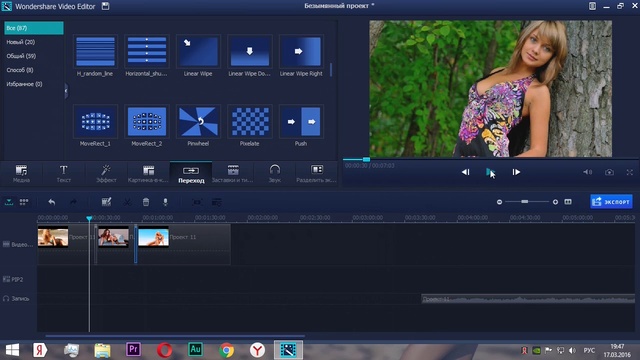Image resolution: width=640 pixels, height=360 pixels.
Task: Zoom in the timeline with the plus button
Action: point(555,202)
